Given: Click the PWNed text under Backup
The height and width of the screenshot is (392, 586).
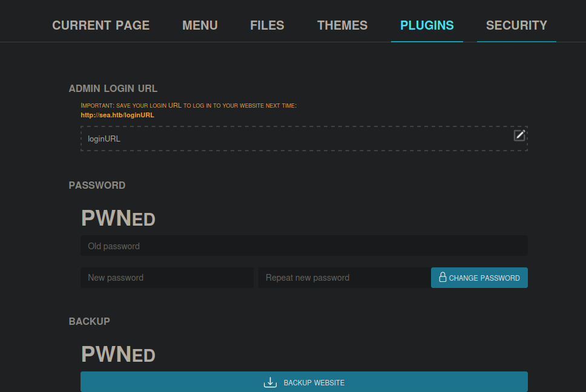Looking at the screenshot, I should coord(119,354).
